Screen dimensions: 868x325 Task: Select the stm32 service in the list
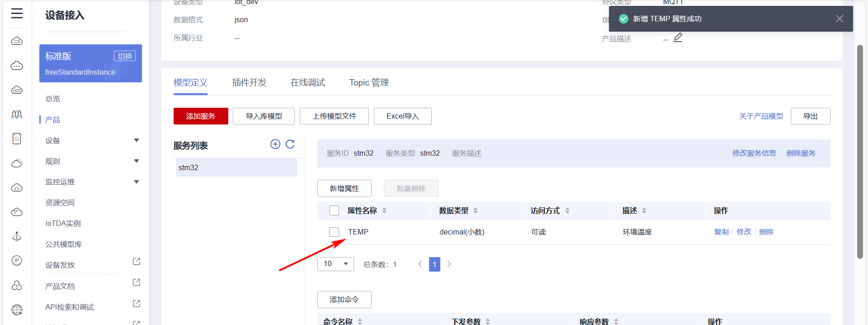pos(236,167)
